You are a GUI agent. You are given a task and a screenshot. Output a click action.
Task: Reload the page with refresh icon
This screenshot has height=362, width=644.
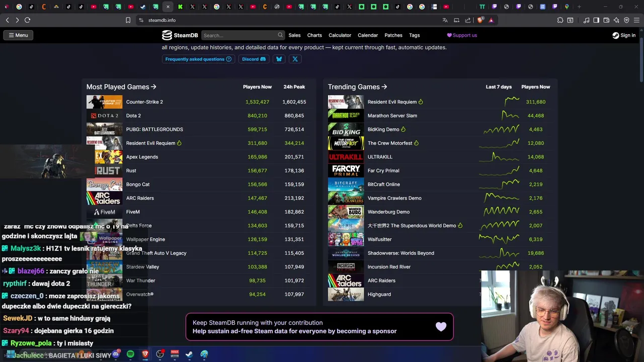point(28,20)
